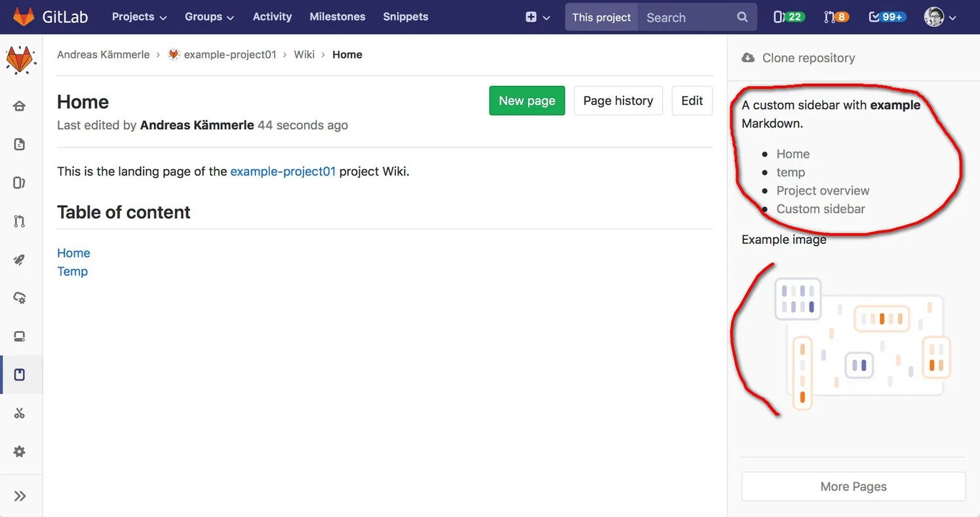Image resolution: width=980 pixels, height=517 pixels.
Task: Open issues counter showing 22
Action: pos(789,17)
